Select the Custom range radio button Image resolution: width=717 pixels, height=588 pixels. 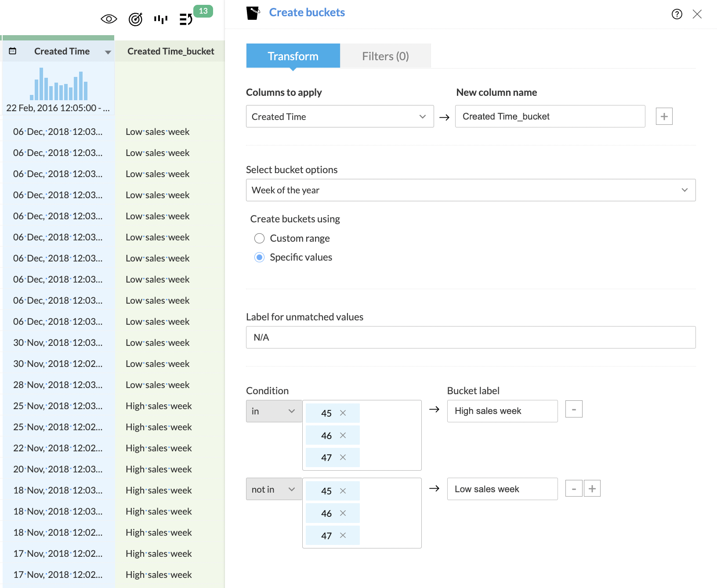click(260, 238)
